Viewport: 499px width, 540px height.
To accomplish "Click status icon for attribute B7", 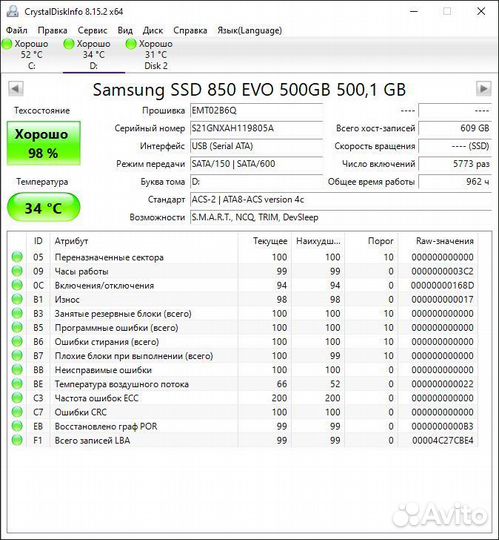I will click(17, 355).
